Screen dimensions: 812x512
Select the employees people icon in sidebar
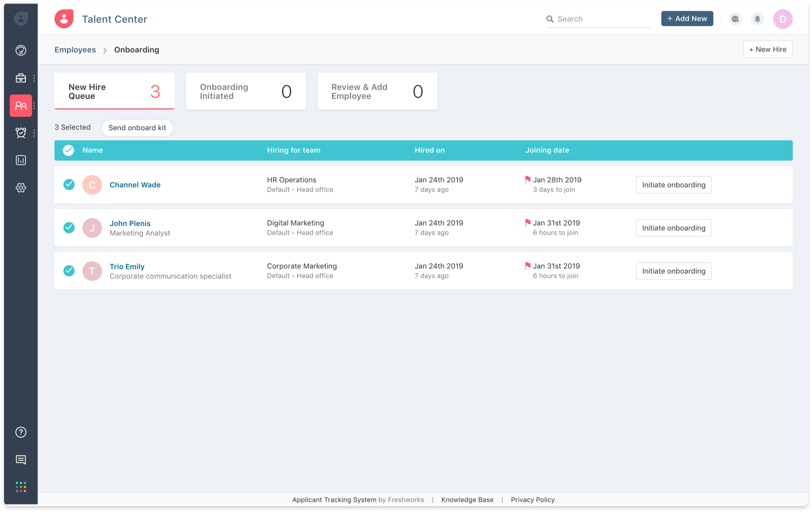21,106
